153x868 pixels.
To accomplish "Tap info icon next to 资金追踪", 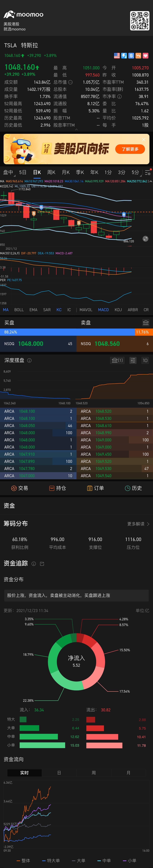I will pyautogui.click(x=34, y=564).
